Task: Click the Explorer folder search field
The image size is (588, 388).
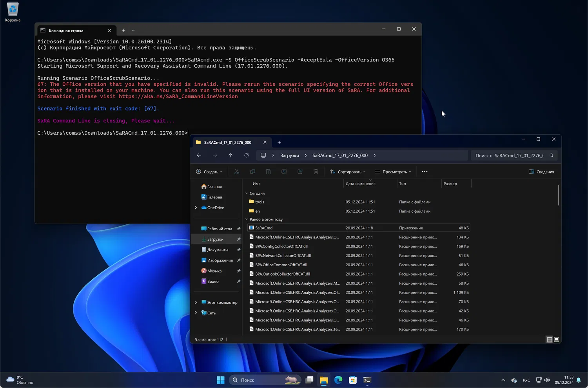Action: [510, 155]
